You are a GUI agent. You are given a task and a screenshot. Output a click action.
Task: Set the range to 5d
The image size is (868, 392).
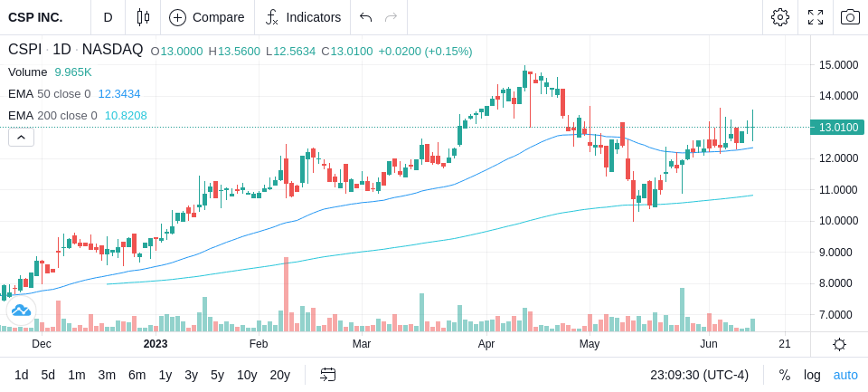click(48, 375)
